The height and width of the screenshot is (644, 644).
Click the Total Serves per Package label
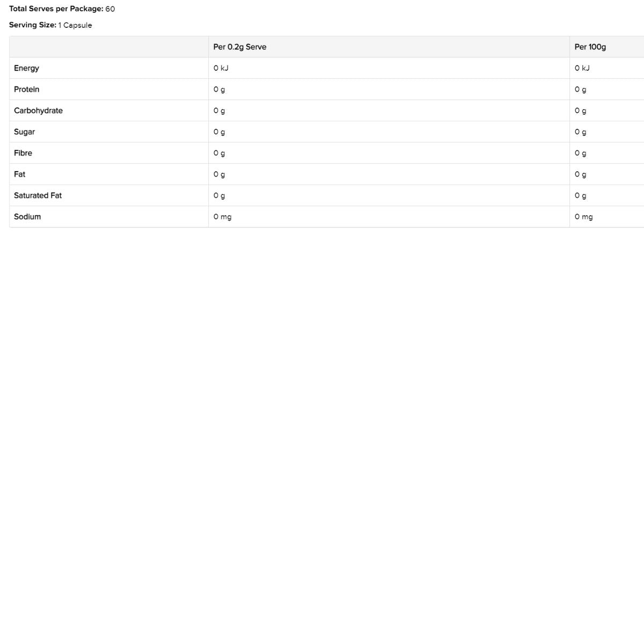pos(56,9)
